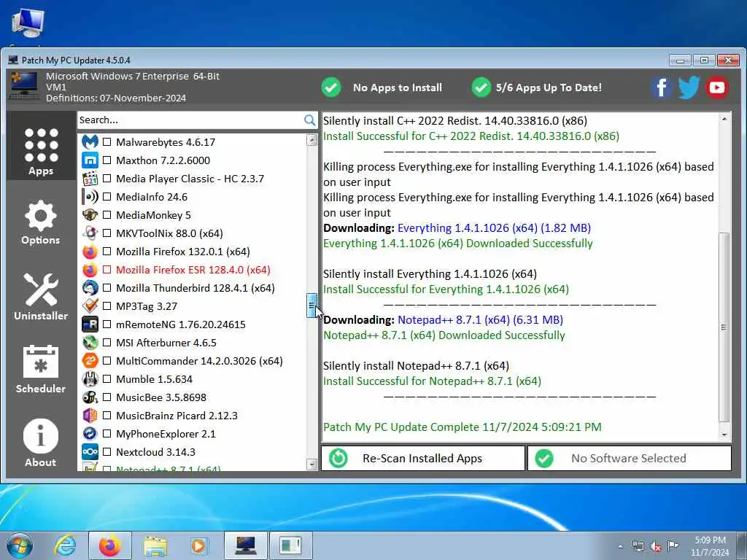The height and width of the screenshot is (560, 747).
Task: Click the MediaMonkey app icon
Action: point(90,215)
